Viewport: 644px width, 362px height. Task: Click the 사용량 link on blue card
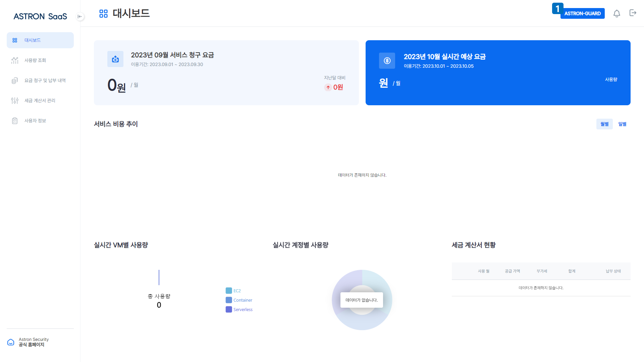point(611,79)
